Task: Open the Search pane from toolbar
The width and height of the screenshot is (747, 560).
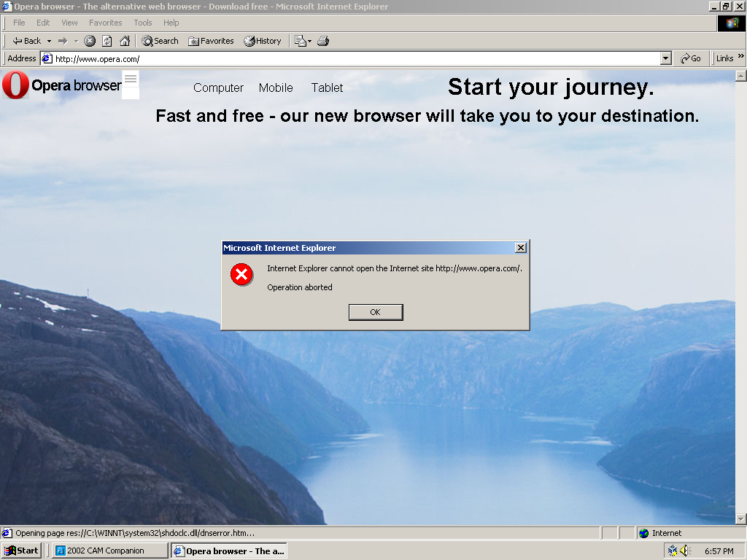Action: pyautogui.click(x=160, y=41)
